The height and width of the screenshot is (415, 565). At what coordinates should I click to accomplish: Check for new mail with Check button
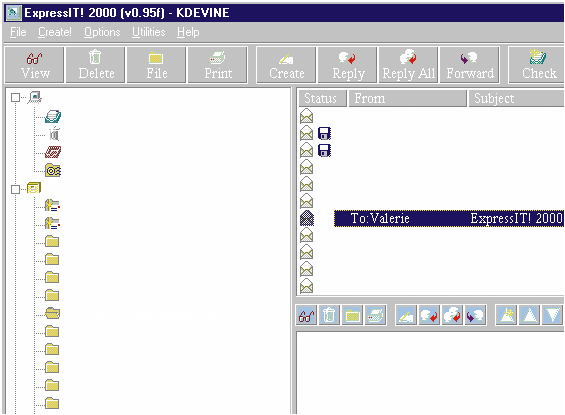(537, 65)
